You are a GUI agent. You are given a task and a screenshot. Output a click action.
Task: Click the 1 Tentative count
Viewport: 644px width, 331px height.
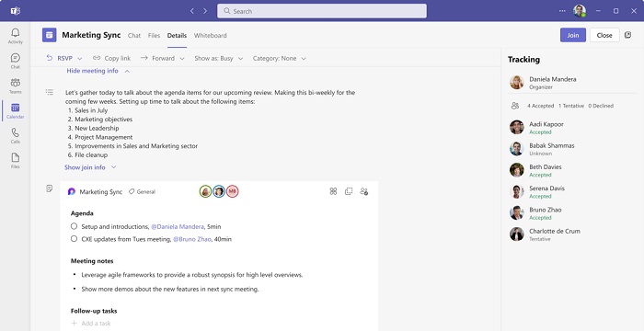(571, 106)
